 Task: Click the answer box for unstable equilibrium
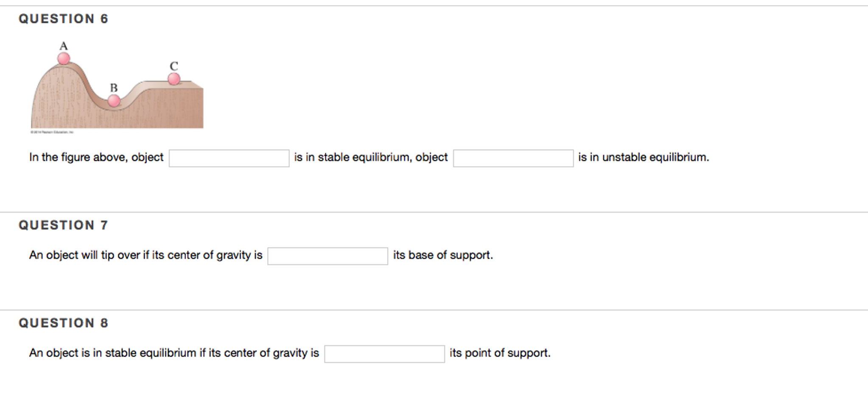[513, 158]
